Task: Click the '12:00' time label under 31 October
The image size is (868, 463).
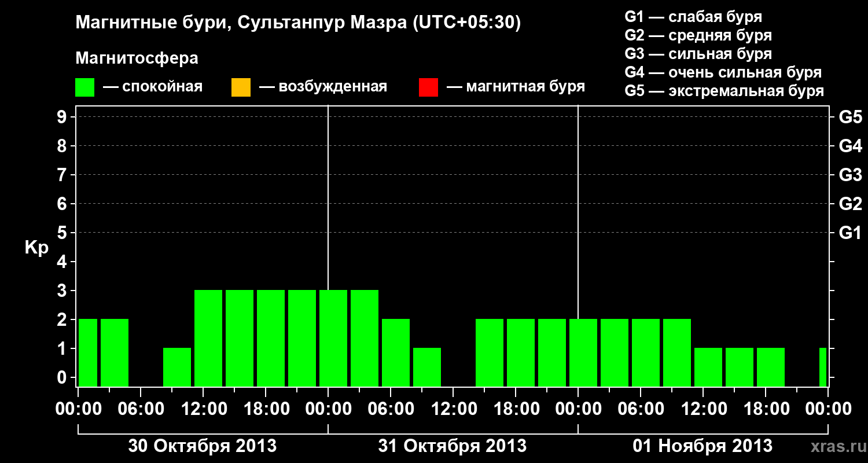Action: pos(454,409)
